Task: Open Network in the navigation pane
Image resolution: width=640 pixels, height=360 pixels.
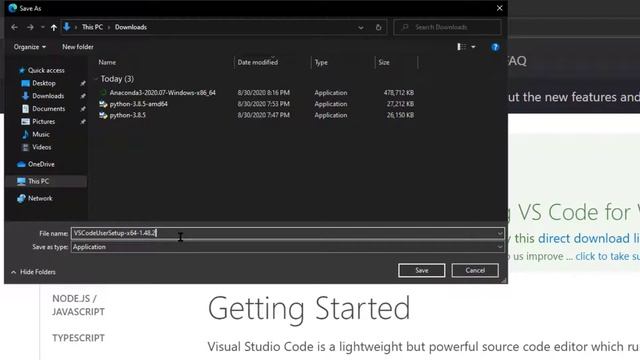Action: [x=40, y=198]
